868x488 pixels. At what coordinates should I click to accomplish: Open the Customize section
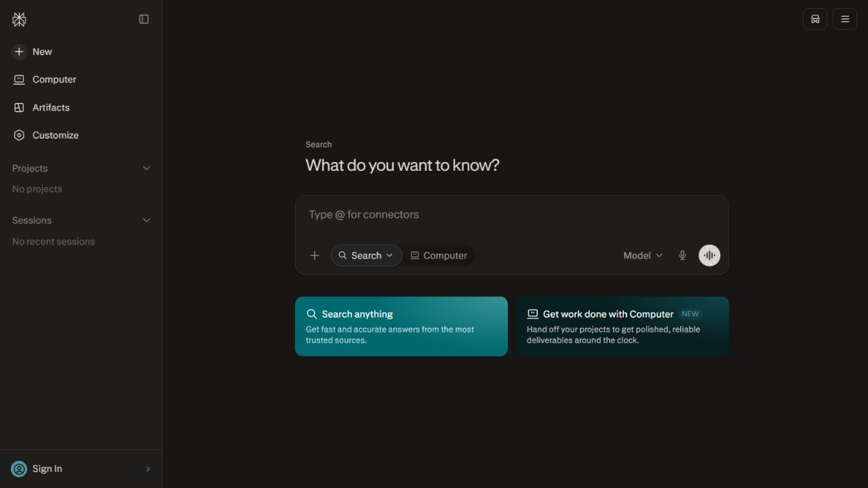[81, 135]
